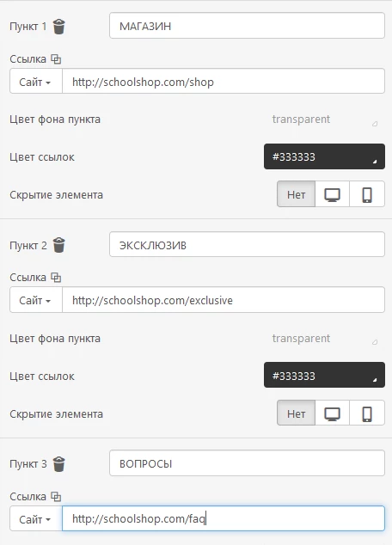Toggle mobile hiding for Пункт 1

pyautogui.click(x=367, y=194)
